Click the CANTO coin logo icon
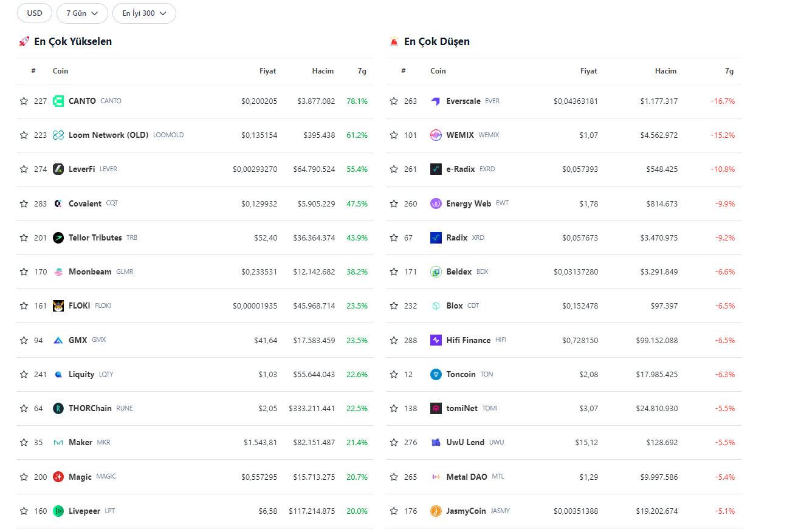This screenshot has height=532, width=787. click(x=58, y=101)
